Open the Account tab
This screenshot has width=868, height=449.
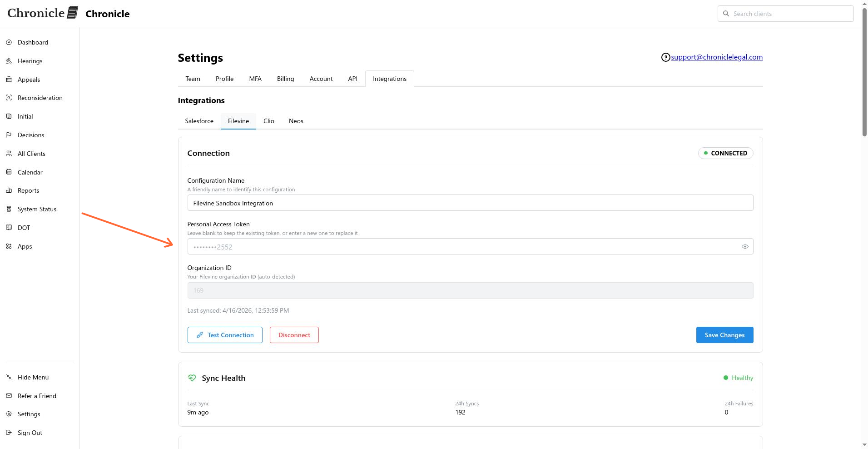321,79
